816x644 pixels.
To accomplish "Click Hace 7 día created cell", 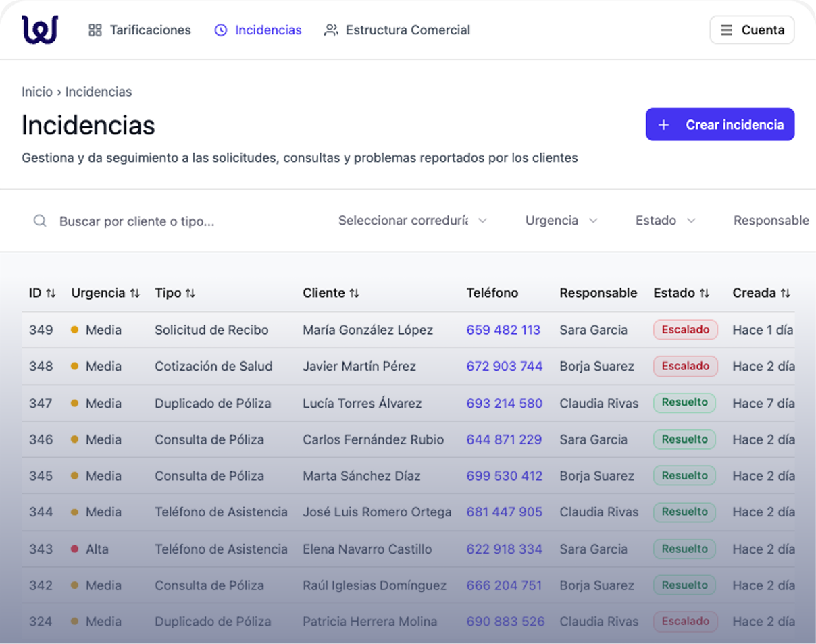I will click(763, 404).
